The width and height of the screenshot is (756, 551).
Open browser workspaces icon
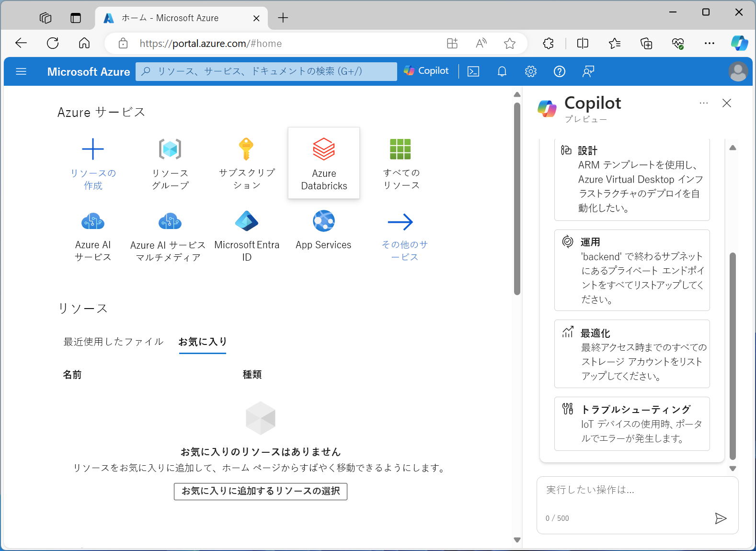pos(46,18)
